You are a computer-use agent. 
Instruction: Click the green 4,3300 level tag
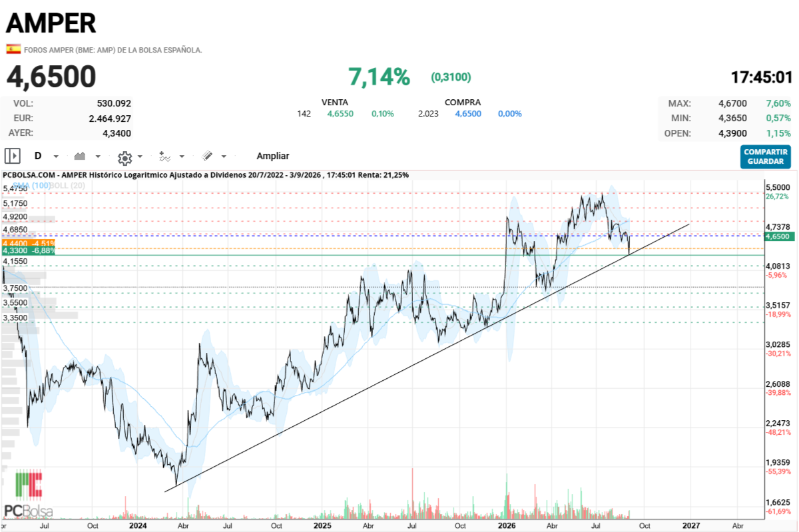(x=28, y=251)
